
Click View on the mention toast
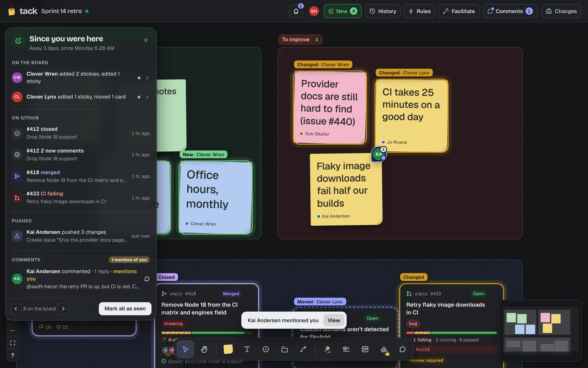tap(334, 320)
